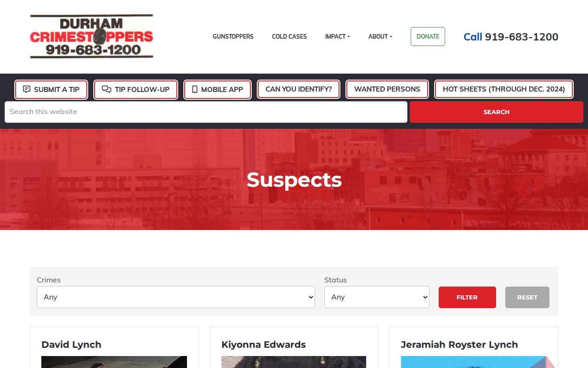This screenshot has width=588, height=368.
Task: Focus the Search this website field
Action: click(206, 112)
